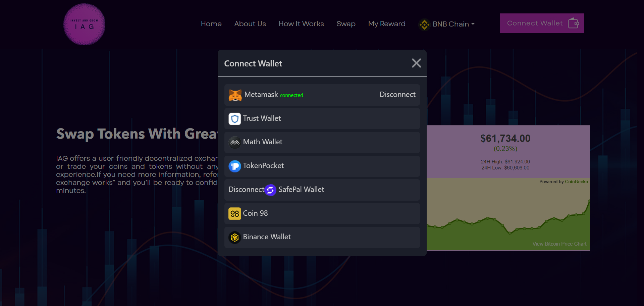The image size is (644, 306).
Task: Choose TokenPocket wallet
Action: coord(322,166)
